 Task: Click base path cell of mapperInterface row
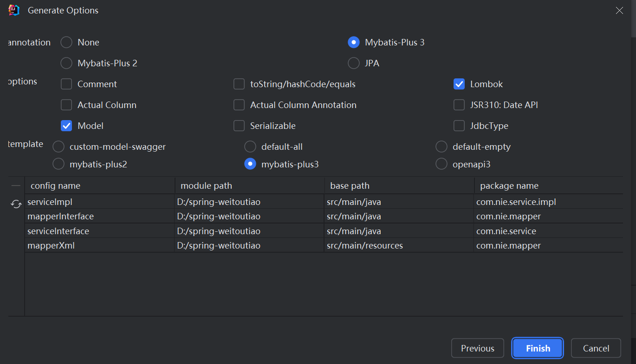coord(399,216)
